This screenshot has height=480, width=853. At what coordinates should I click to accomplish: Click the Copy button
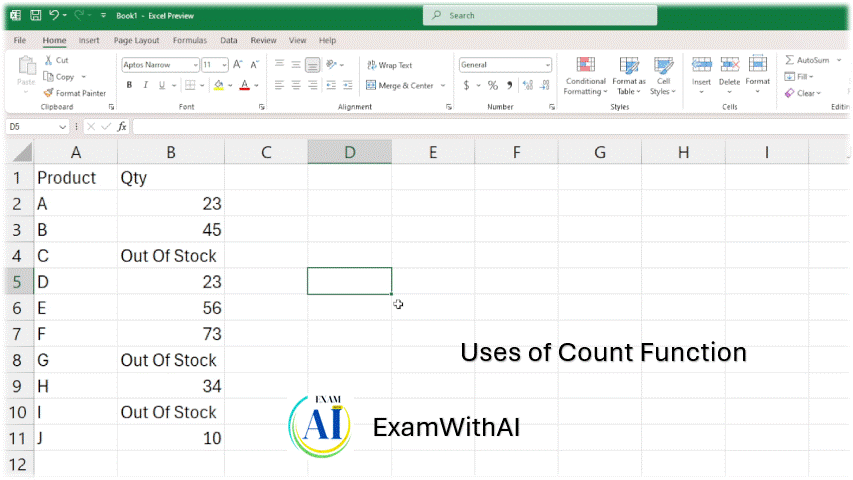pos(60,77)
